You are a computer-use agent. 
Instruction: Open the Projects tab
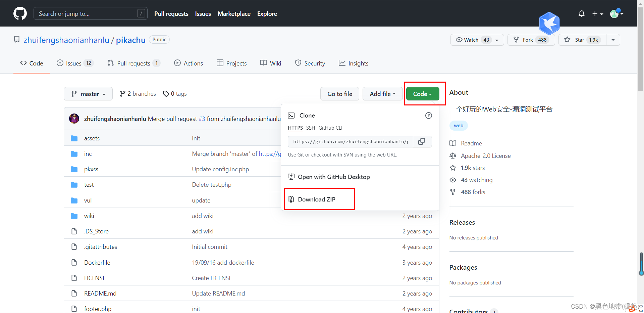(x=231, y=63)
